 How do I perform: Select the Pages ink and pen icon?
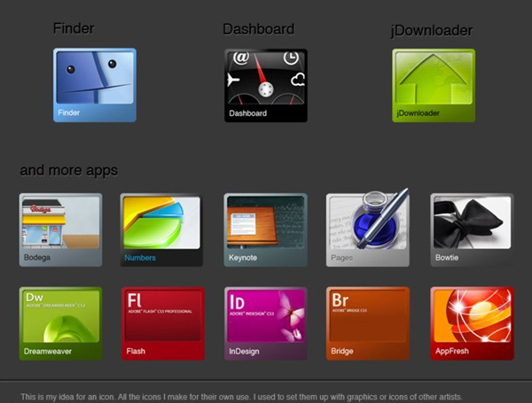coord(368,228)
